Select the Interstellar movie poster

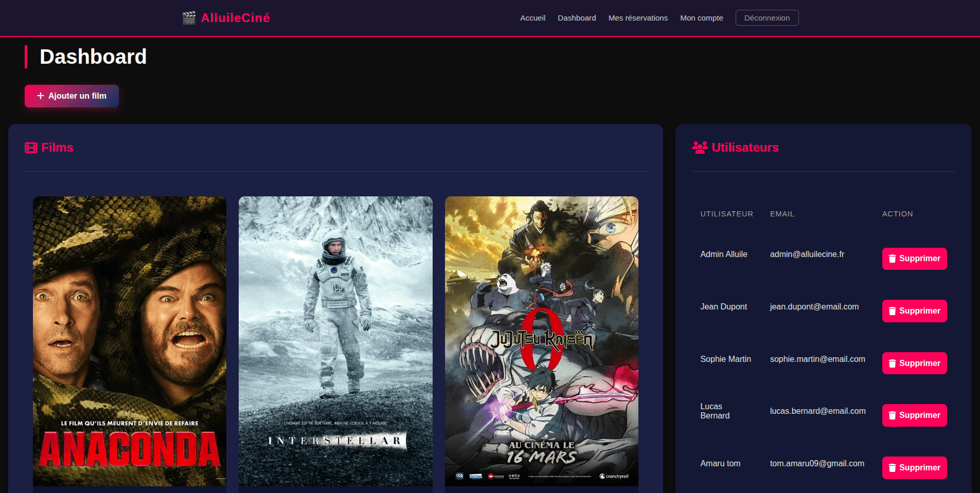pyautogui.click(x=335, y=341)
